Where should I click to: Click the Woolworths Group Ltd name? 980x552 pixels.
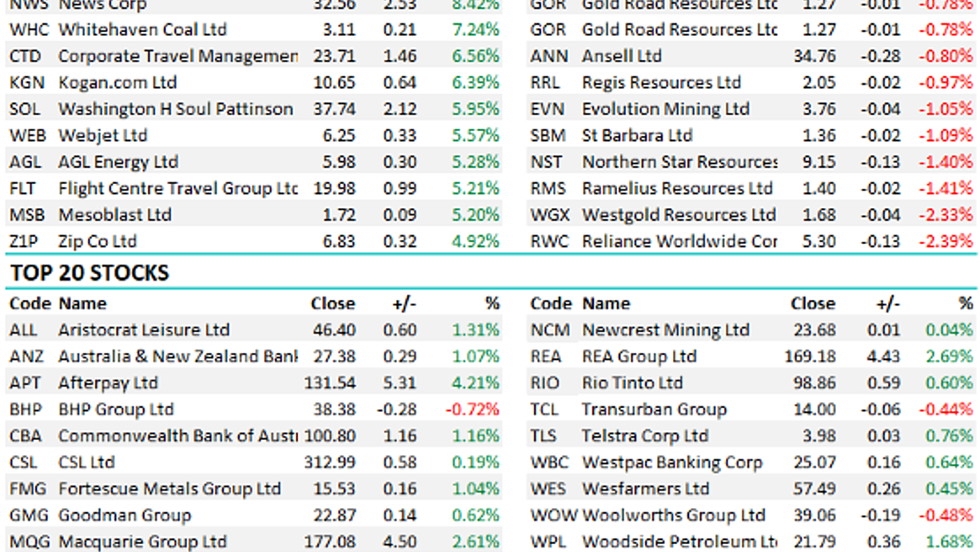pos(674,514)
